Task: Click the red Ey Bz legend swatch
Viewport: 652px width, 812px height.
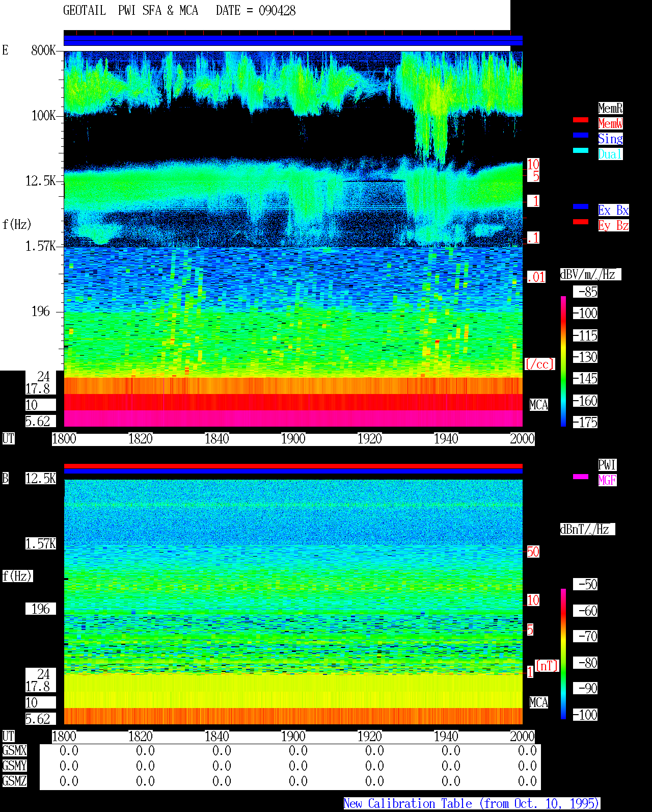Action: pos(581,222)
